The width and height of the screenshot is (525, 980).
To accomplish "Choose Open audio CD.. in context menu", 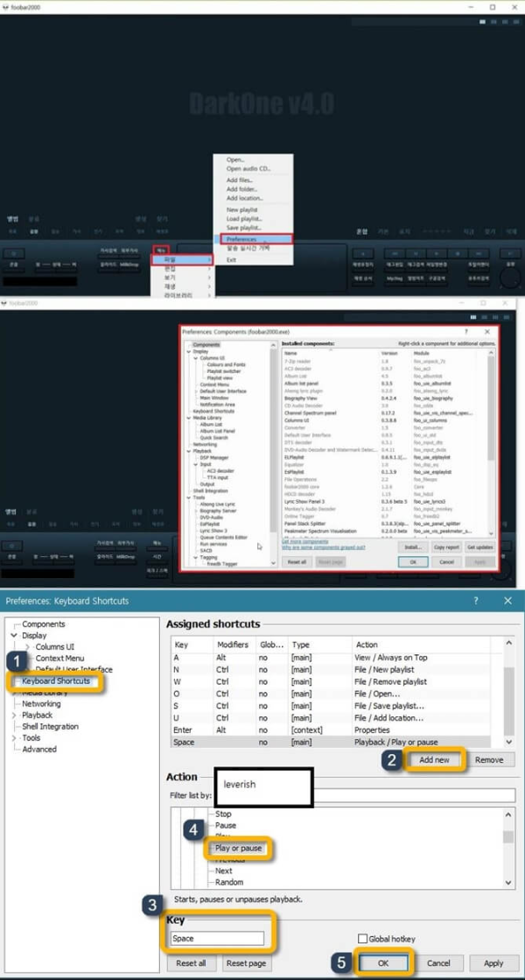I will pyautogui.click(x=248, y=169).
